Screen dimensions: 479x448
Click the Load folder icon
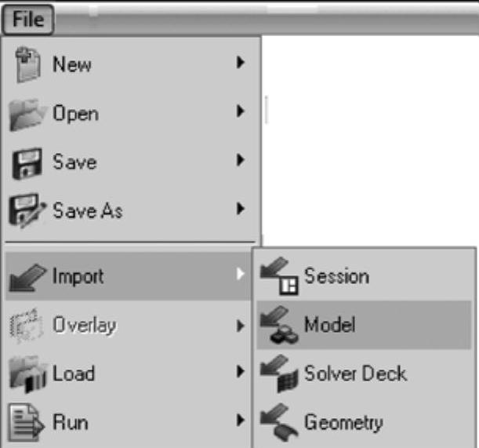coord(27,374)
